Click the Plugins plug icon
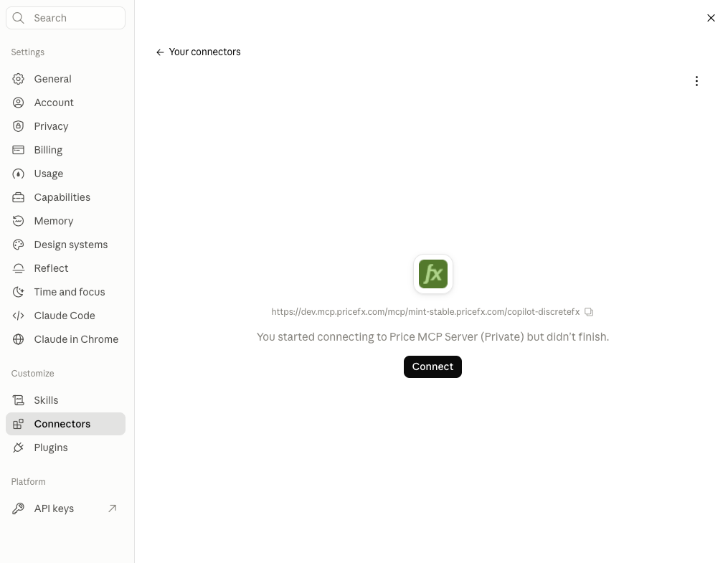 [x=18, y=448]
